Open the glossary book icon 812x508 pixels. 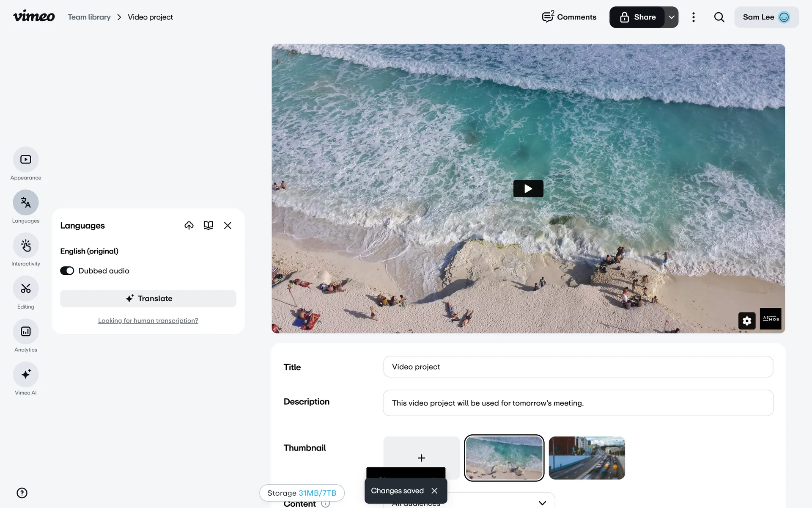coord(208,226)
